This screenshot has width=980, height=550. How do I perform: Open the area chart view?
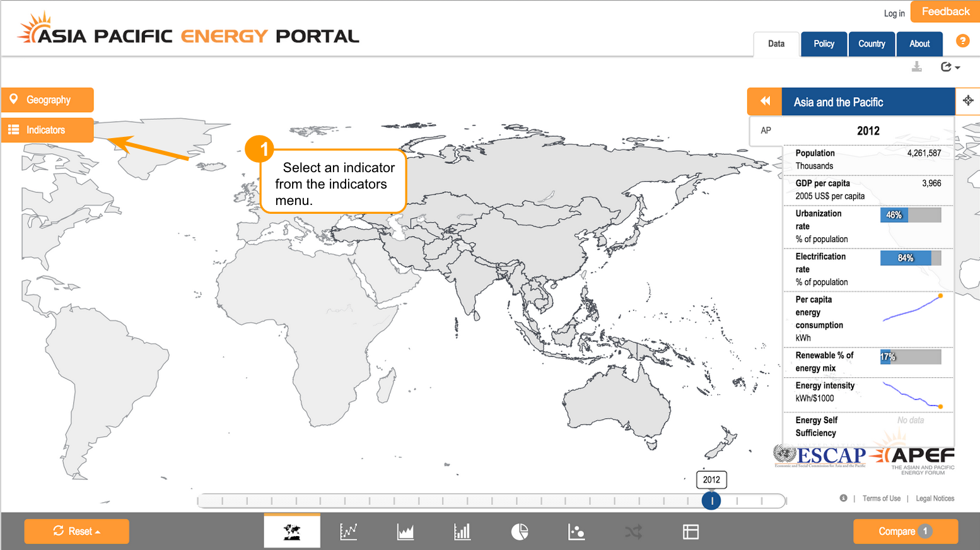[x=405, y=532]
